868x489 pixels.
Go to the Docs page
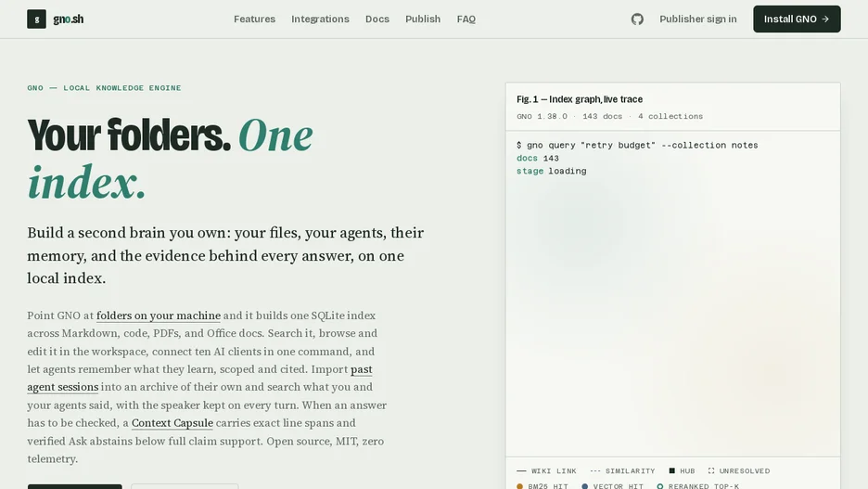377,19
